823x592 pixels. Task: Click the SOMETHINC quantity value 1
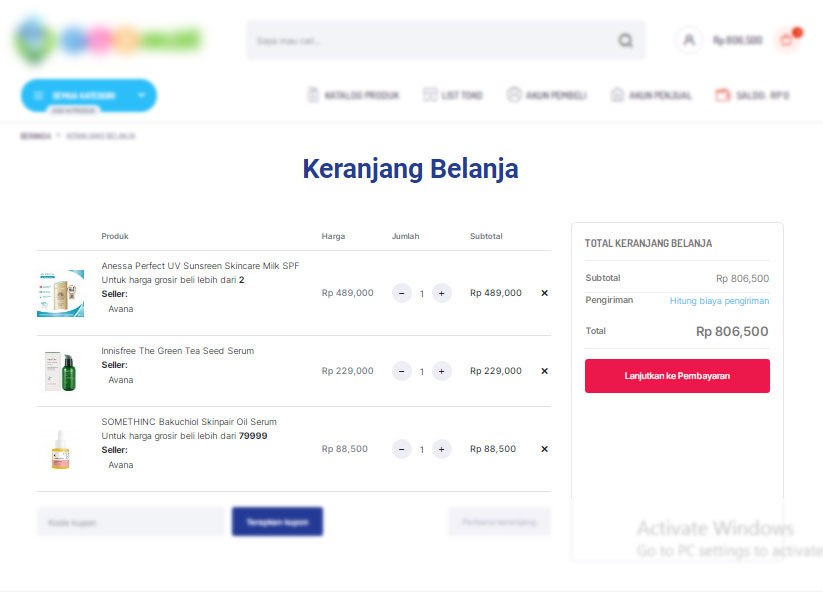(421, 450)
